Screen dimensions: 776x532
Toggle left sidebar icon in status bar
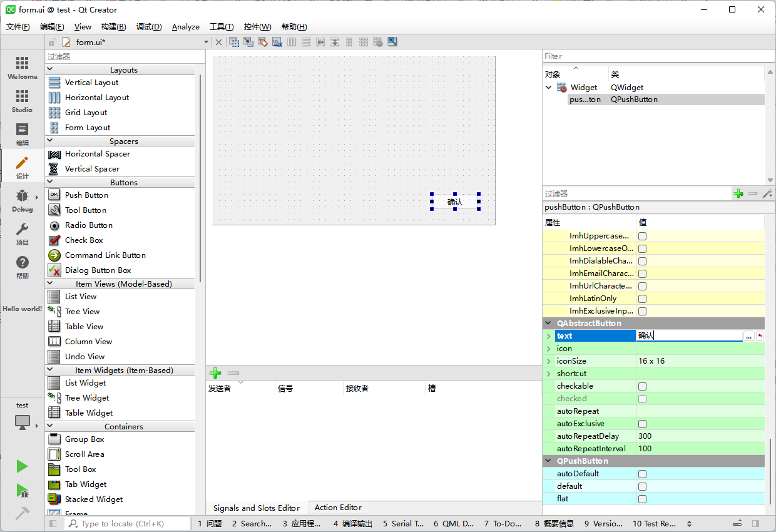click(x=53, y=523)
